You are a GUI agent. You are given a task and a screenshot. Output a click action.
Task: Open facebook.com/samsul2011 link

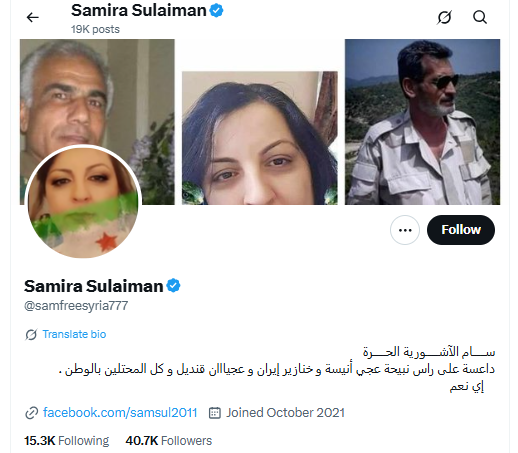point(120,413)
